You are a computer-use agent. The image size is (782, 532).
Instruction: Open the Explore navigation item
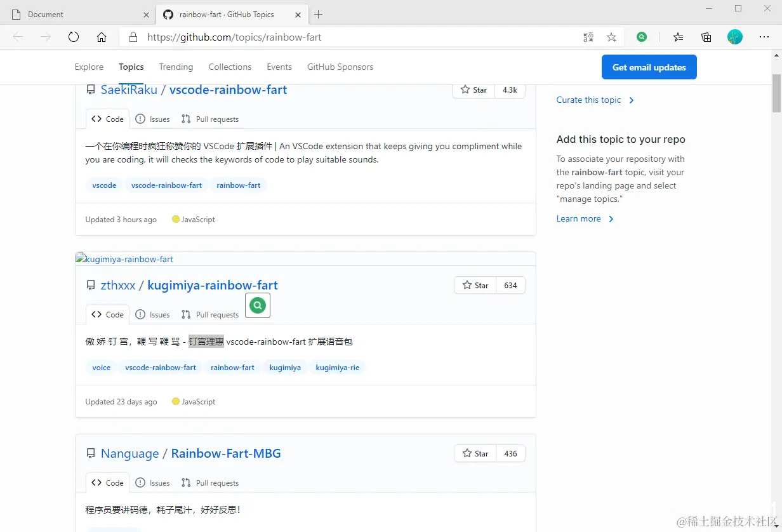(x=89, y=67)
